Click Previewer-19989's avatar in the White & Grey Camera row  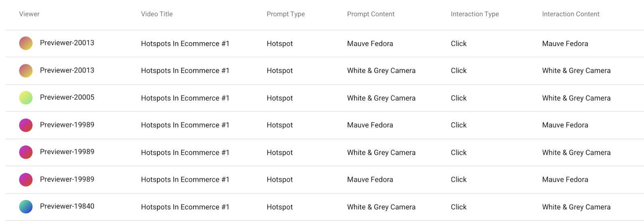coord(26,152)
